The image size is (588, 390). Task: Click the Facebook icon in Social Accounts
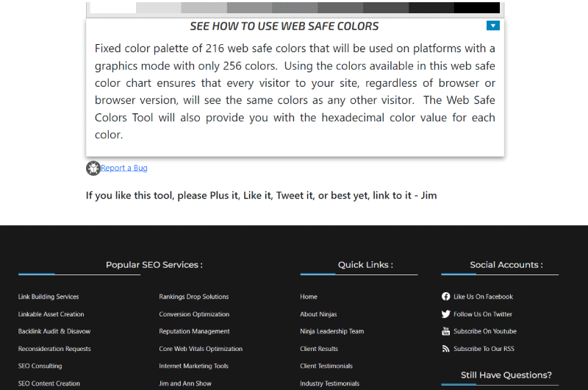click(445, 297)
